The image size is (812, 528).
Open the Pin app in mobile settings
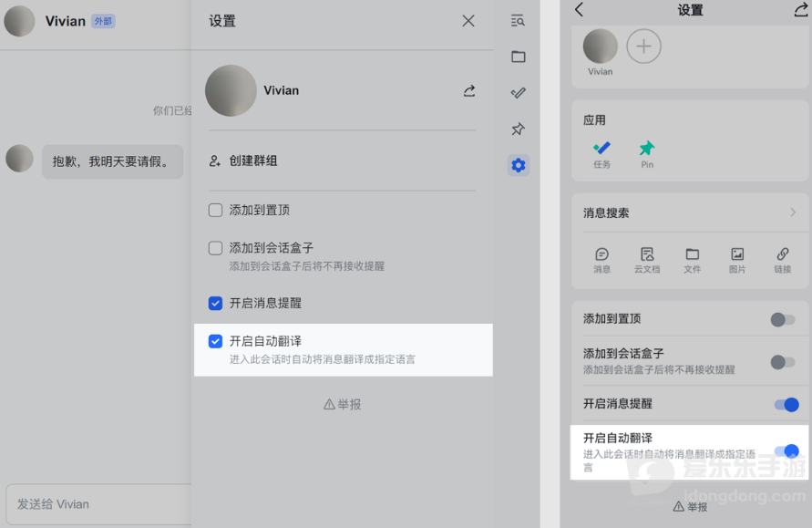pyautogui.click(x=647, y=154)
